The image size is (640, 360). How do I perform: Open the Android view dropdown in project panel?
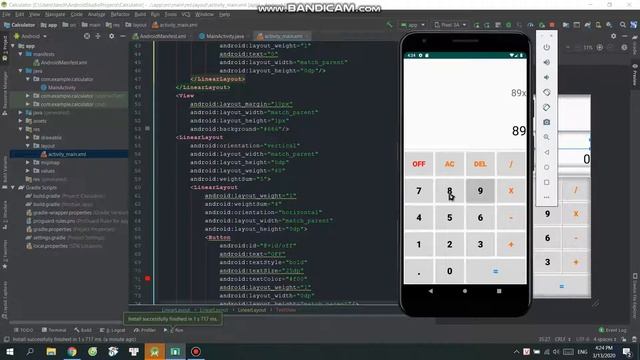[x=31, y=36]
